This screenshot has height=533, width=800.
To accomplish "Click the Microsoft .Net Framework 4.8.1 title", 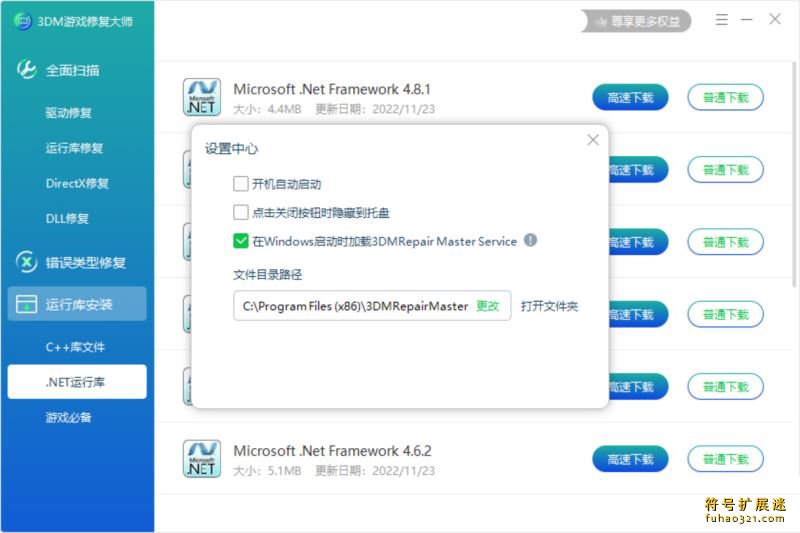I will (x=332, y=89).
